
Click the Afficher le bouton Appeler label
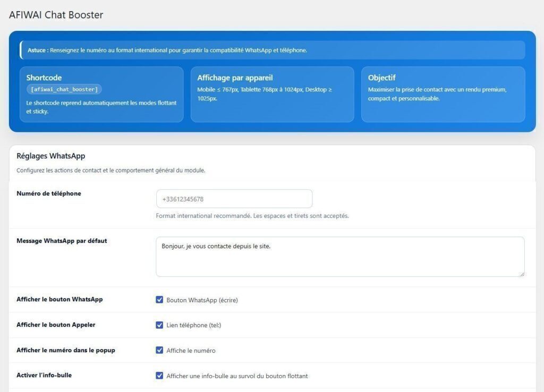56,325
